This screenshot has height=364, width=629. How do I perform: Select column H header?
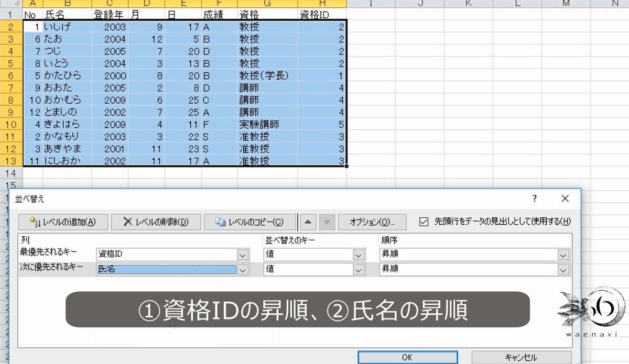(322, 4)
